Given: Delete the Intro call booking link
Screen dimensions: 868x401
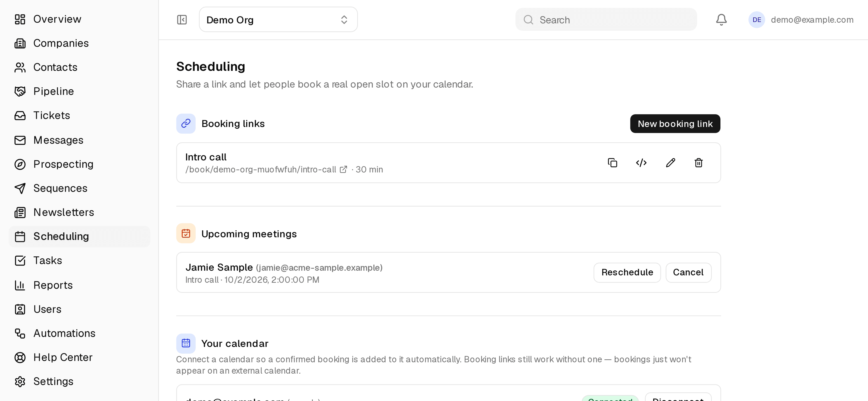Looking at the screenshot, I should [x=698, y=163].
